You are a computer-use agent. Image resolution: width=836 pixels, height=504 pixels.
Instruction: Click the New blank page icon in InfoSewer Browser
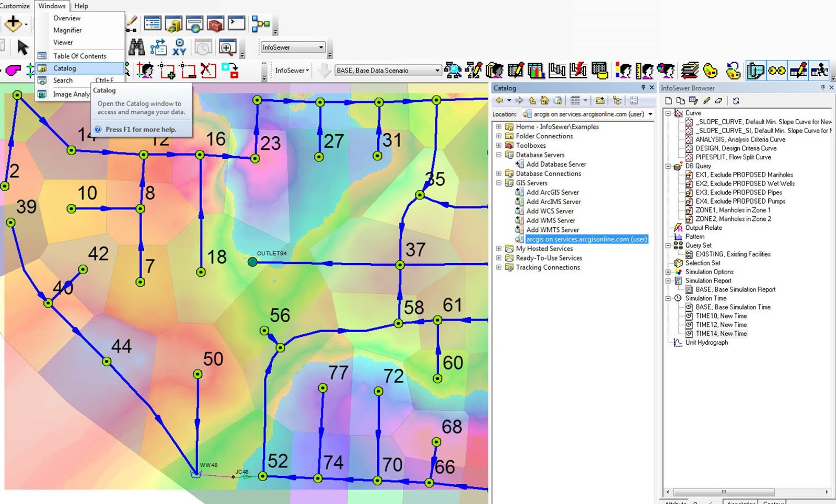(x=668, y=100)
